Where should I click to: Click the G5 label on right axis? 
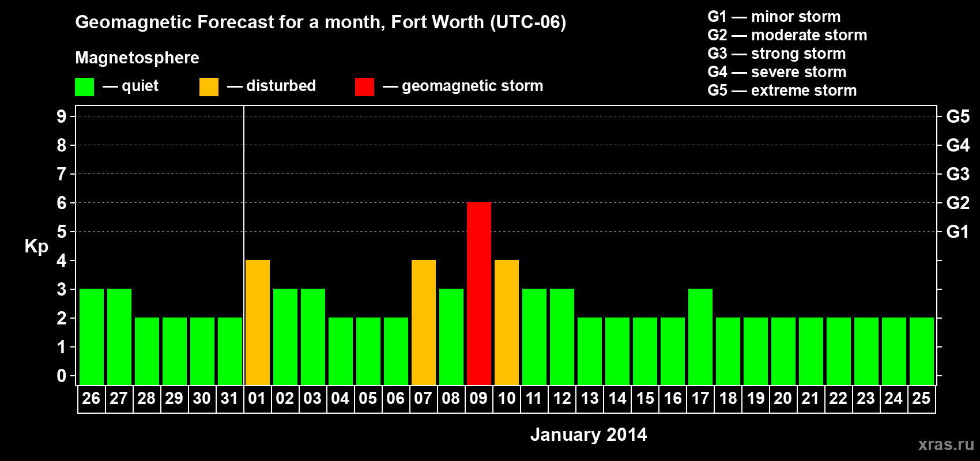pos(958,116)
